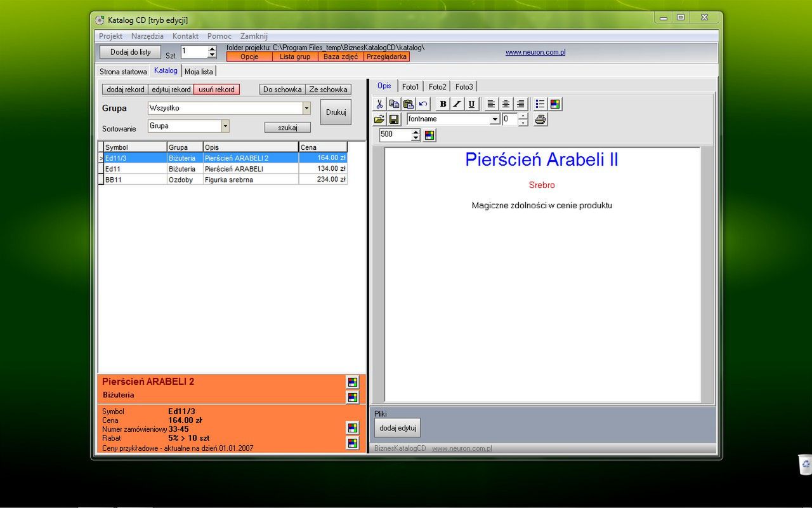Paste from clipboard in the editor toolbar
This screenshot has width=812, height=508.
pyautogui.click(x=409, y=104)
